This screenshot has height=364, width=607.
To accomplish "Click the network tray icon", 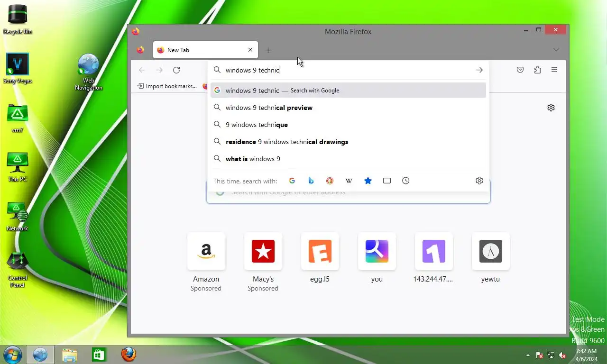I will [x=551, y=355].
